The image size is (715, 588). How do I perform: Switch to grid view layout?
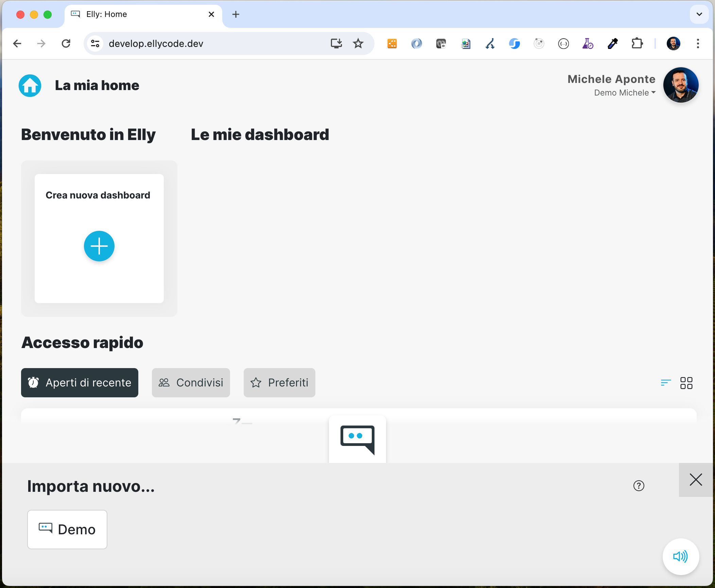686,383
